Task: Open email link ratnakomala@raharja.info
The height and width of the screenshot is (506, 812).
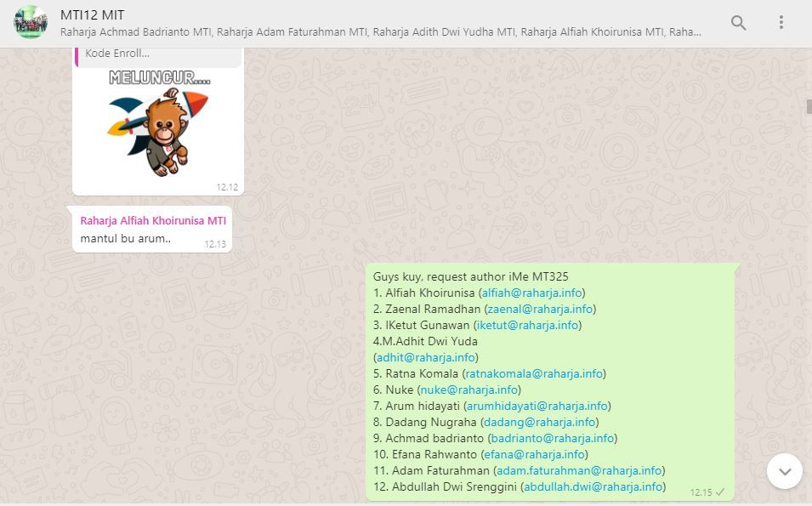Action: pyautogui.click(x=534, y=373)
